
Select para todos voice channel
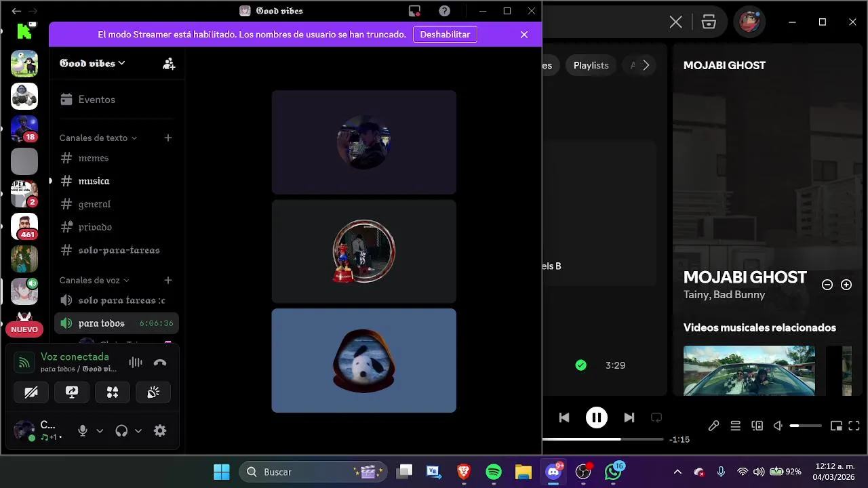click(x=117, y=323)
